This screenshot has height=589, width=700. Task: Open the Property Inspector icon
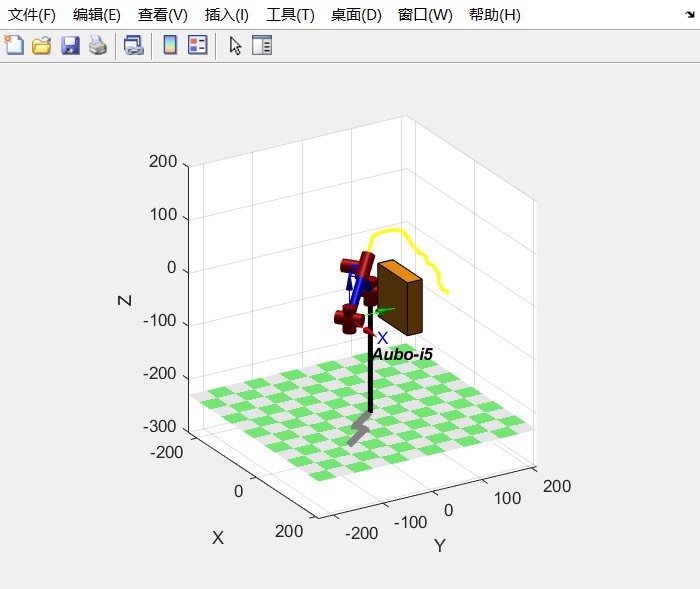[x=262, y=46]
